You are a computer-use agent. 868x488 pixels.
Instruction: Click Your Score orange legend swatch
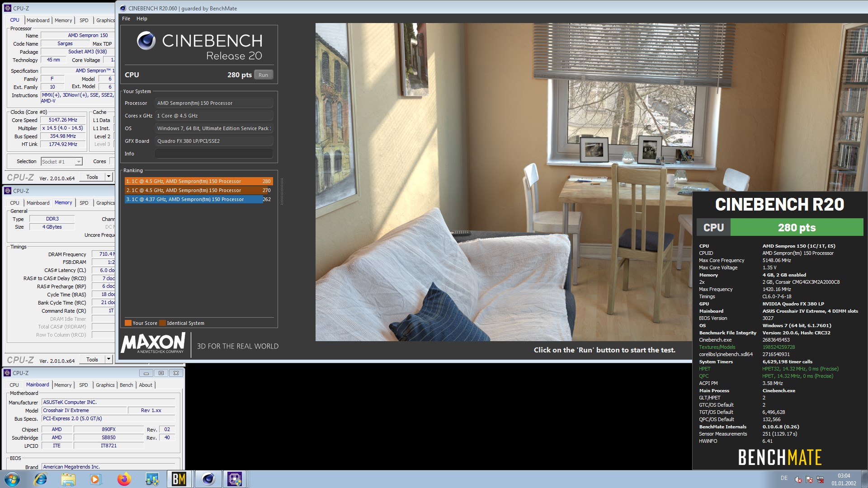click(128, 323)
